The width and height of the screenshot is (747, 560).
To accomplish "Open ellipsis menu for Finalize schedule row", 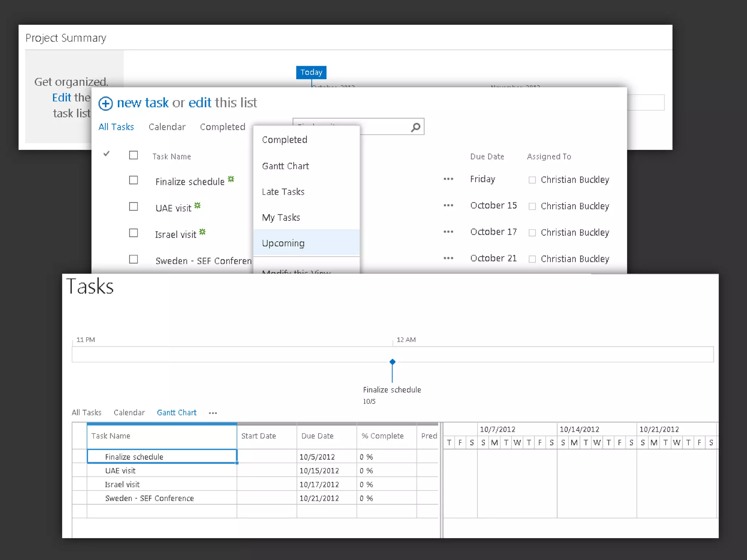I will point(448,179).
